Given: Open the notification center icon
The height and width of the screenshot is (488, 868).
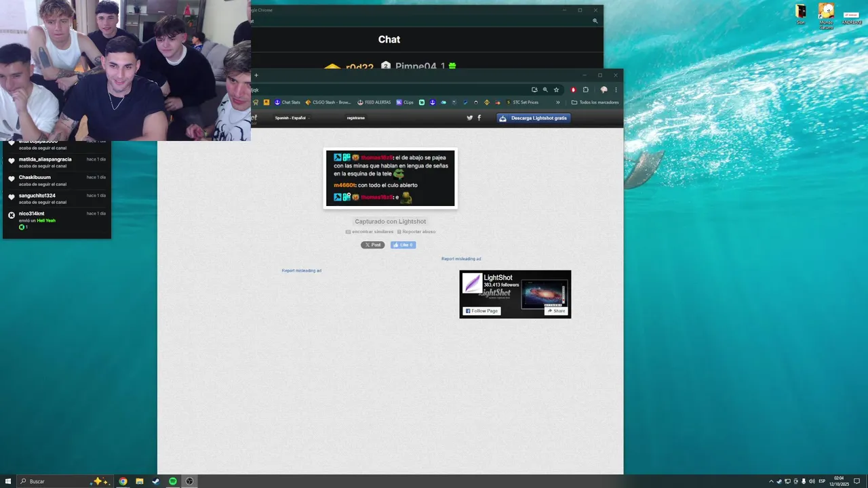Looking at the screenshot, I should tap(856, 481).
